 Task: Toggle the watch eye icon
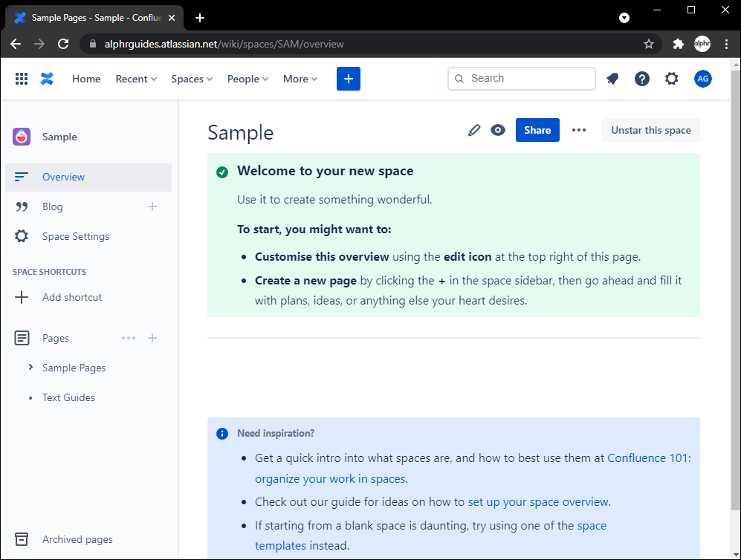[498, 130]
